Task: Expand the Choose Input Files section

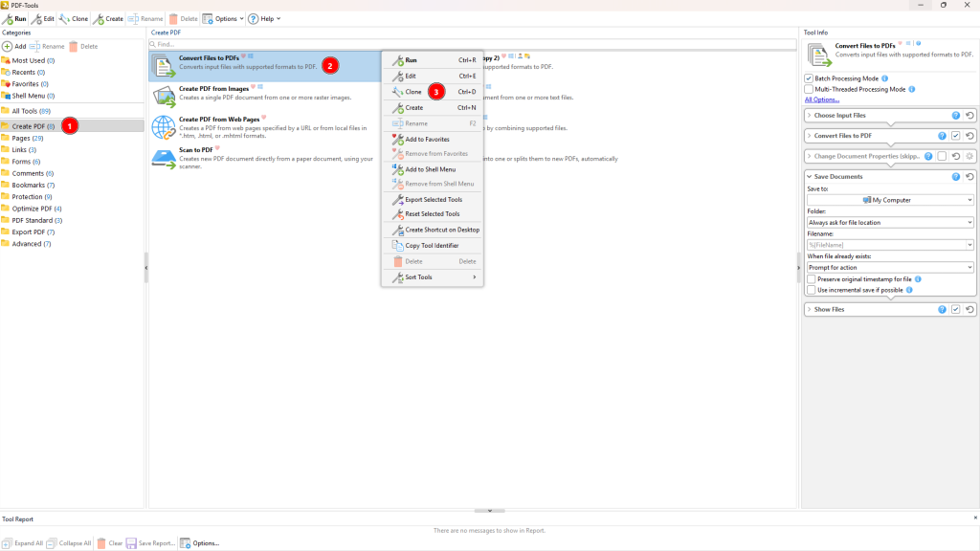Action: tap(810, 116)
